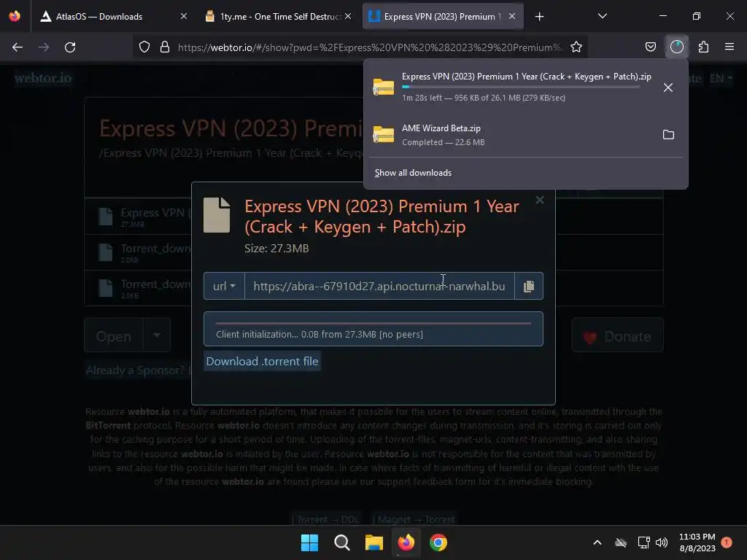Open the volume speaker tray icon
Screen dimensions: 747x560
661,542
